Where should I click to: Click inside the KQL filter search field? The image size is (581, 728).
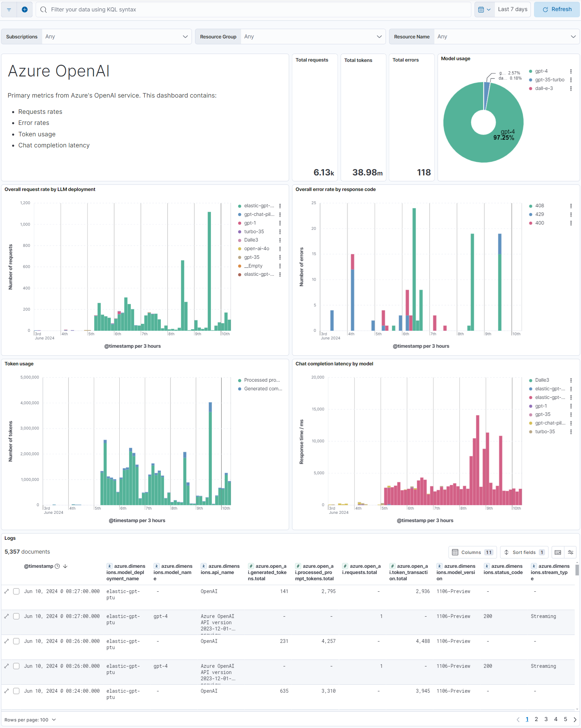242,9
